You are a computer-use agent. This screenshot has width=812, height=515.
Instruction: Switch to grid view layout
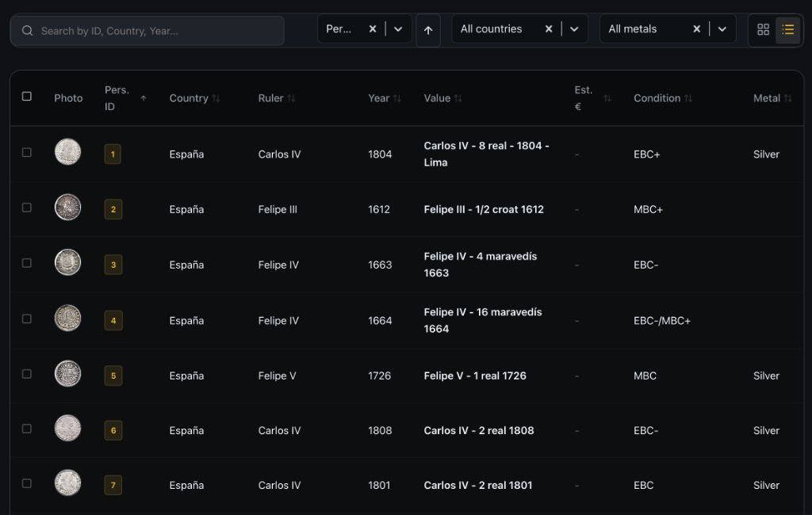coord(763,29)
